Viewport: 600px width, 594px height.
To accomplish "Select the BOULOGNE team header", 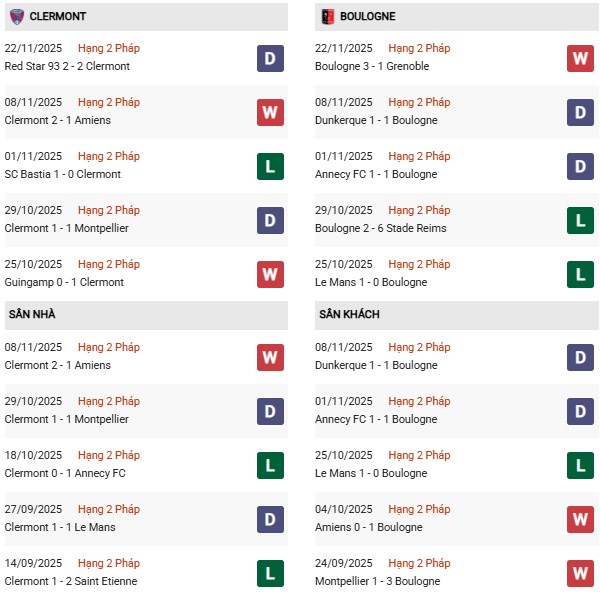I will 367,17.
